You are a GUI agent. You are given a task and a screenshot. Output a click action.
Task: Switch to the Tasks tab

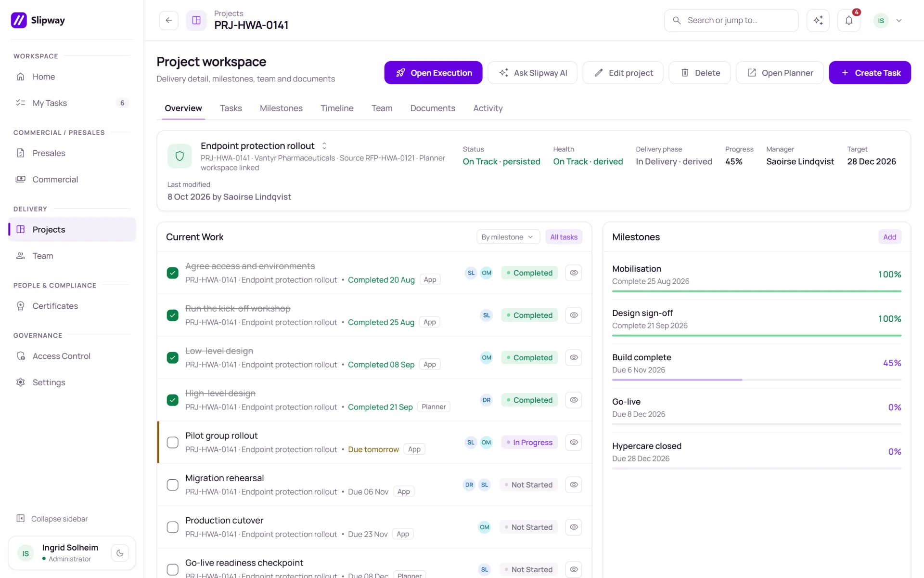(x=231, y=108)
